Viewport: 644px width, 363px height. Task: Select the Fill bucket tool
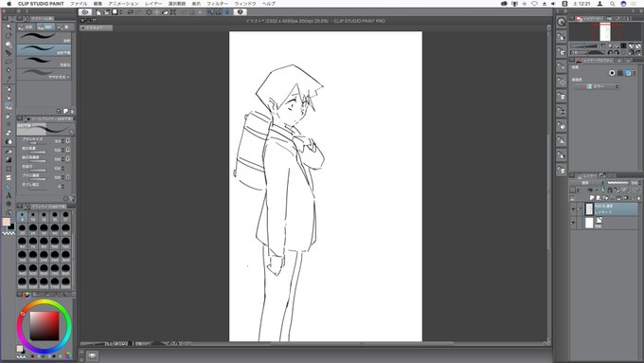tap(9, 151)
